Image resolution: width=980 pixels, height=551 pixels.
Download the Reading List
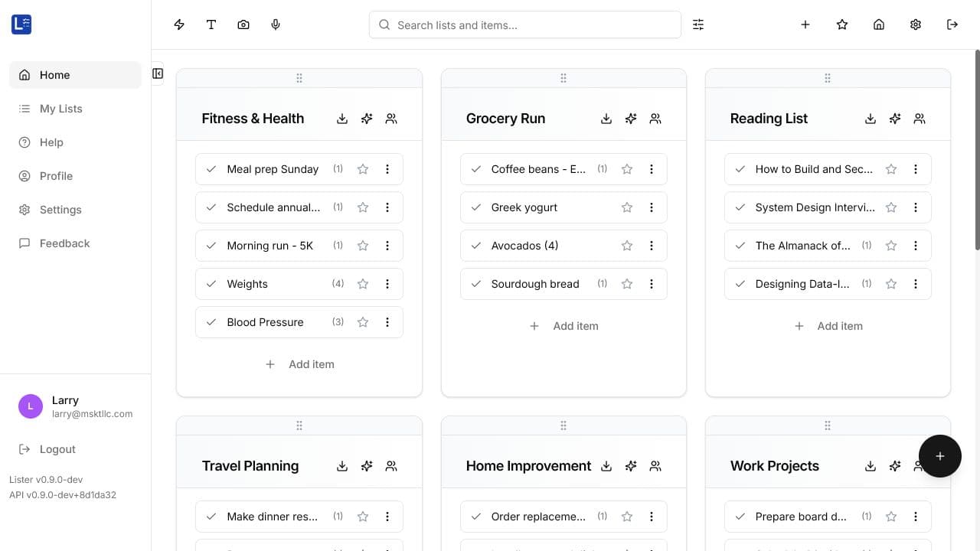pos(871,119)
